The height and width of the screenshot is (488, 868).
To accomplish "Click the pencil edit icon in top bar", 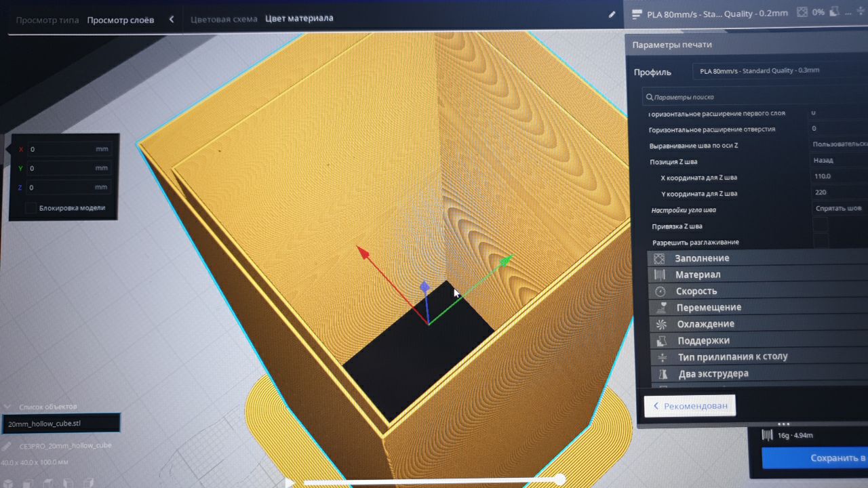I will click(612, 14).
